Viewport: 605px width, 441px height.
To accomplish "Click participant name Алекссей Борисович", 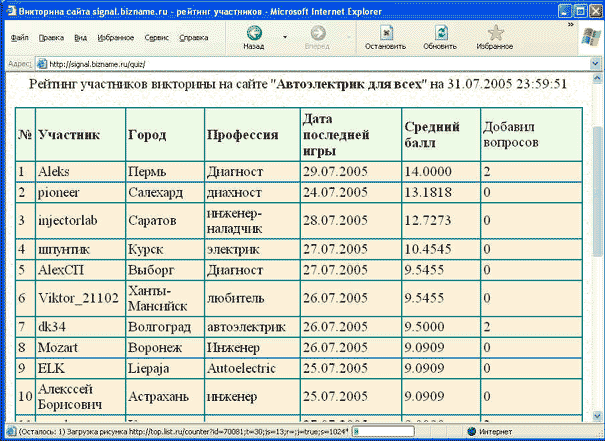I will [x=70, y=397].
